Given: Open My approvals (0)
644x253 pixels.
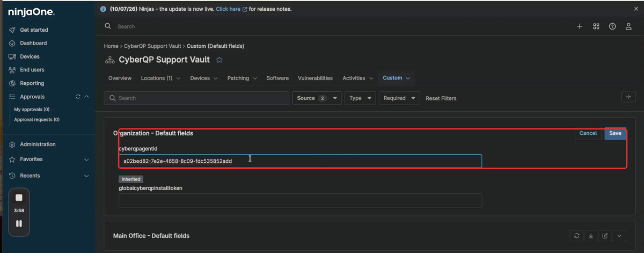Looking at the screenshot, I should coord(32,109).
